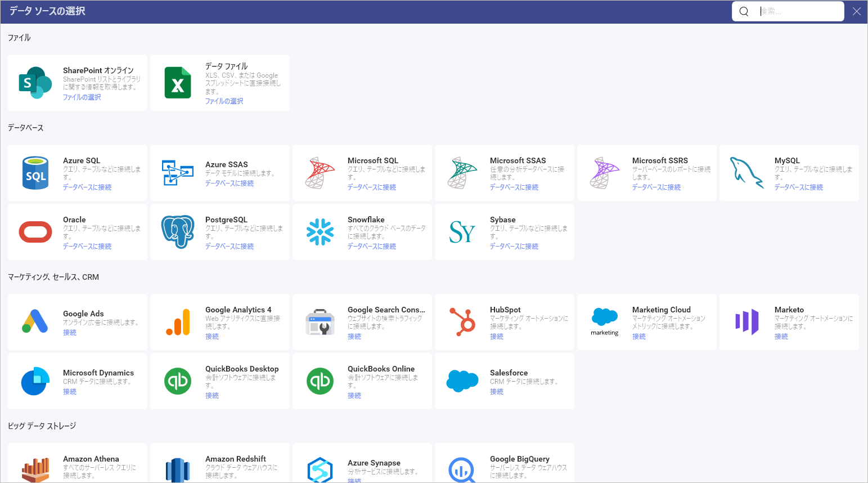
Task: Choose the Azure Synapse icon
Action: pyautogui.click(x=320, y=471)
